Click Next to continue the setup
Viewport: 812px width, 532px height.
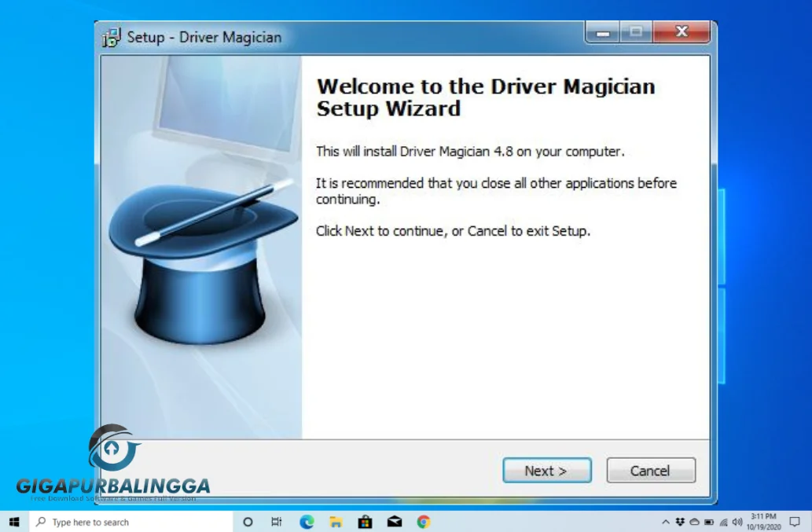[x=546, y=470]
